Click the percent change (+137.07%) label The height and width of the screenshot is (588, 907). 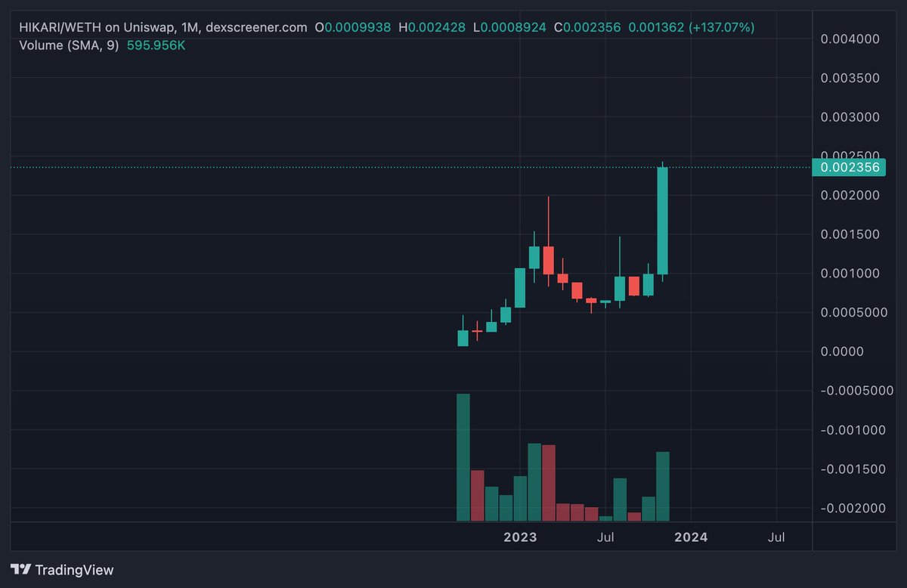(x=721, y=27)
